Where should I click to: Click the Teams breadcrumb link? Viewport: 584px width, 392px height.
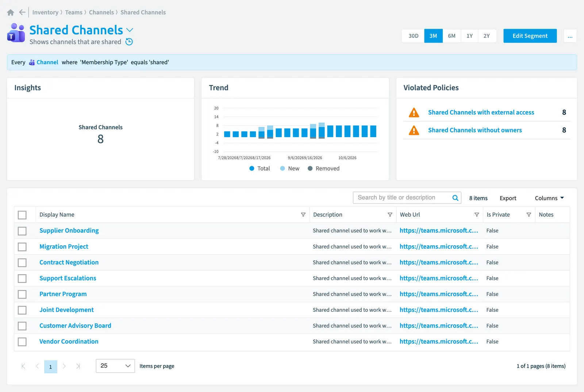74,12
